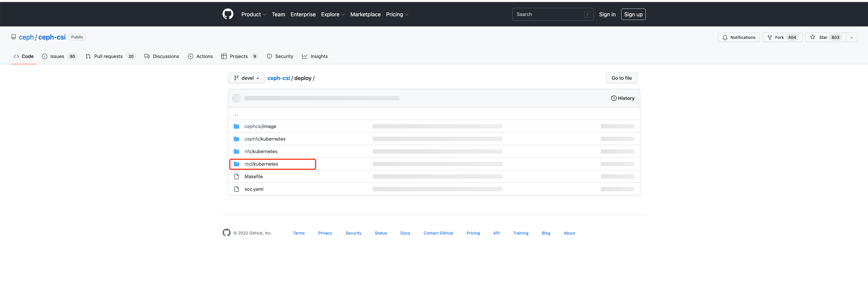This screenshot has width=868, height=293.
Task: Click the folder icon for rbd/kubernetes
Action: click(x=237, y=164)
